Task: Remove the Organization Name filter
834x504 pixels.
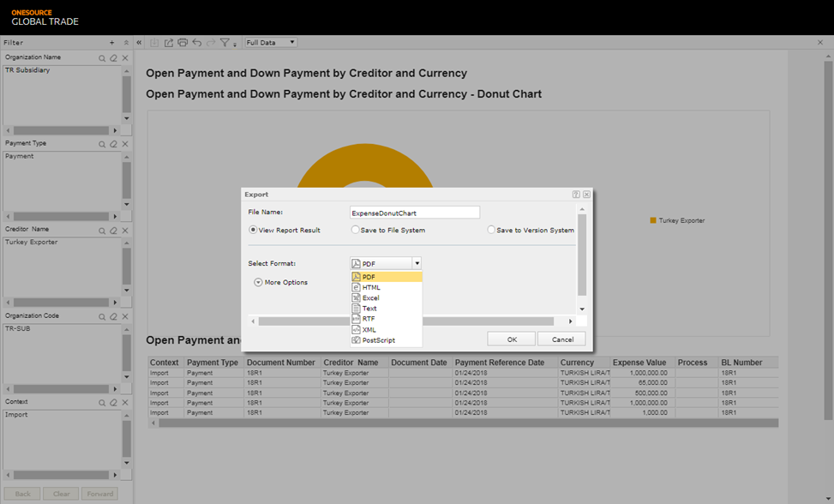Action: coord(125,58)
